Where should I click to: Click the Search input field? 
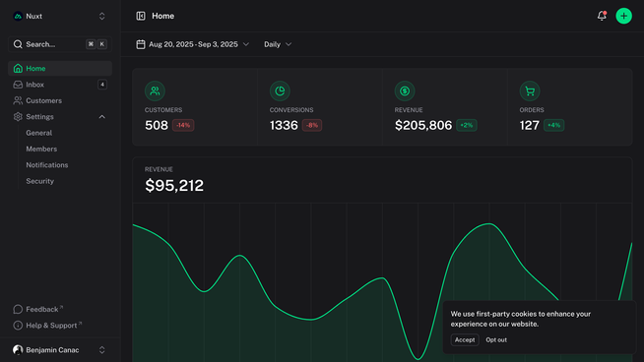pyautogui.click(x=60, y=44)
